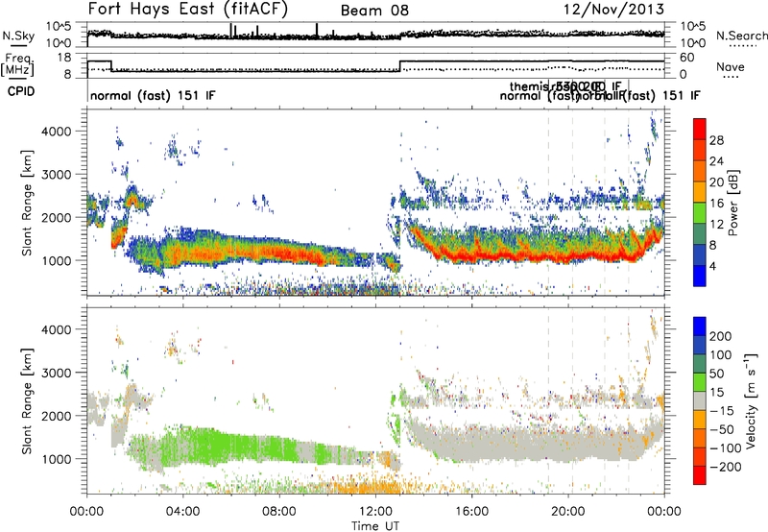Pick the bright blue bottom Power colorbar swatch
The height and width of the screenshot is (532, 768).
pyautogui.click(x=700, y=276)
